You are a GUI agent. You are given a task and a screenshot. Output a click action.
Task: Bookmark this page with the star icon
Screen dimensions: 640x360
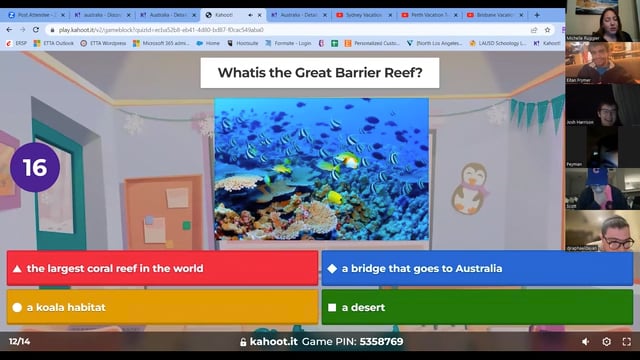coord(547,30)
